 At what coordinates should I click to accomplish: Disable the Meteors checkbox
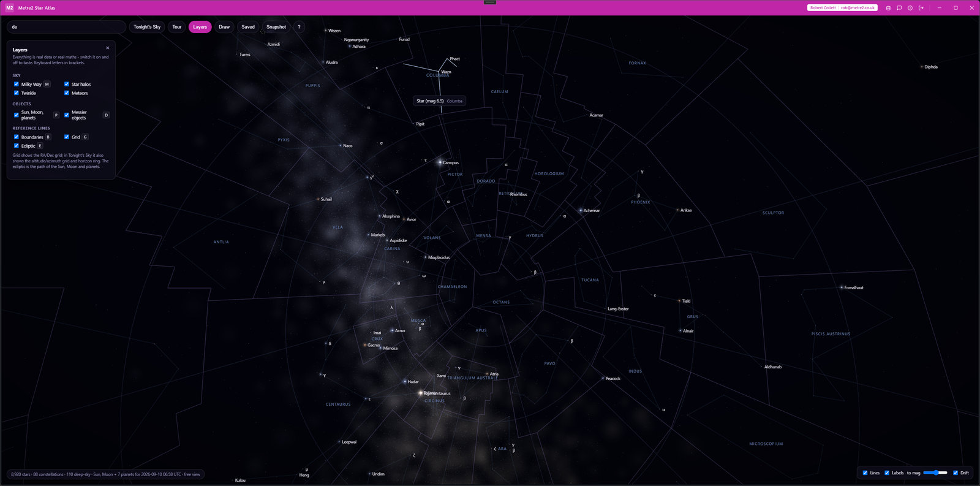(x=67, y=93)
